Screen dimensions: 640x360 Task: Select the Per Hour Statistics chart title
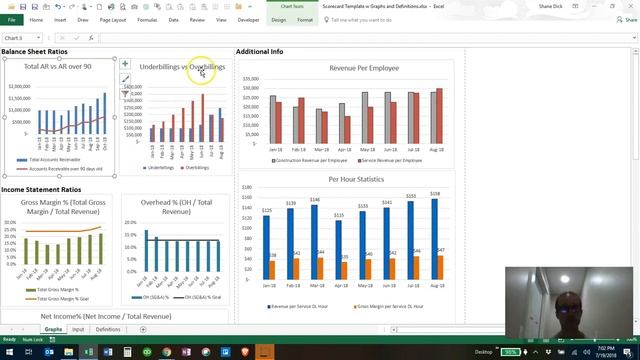[x=356, y=179]
